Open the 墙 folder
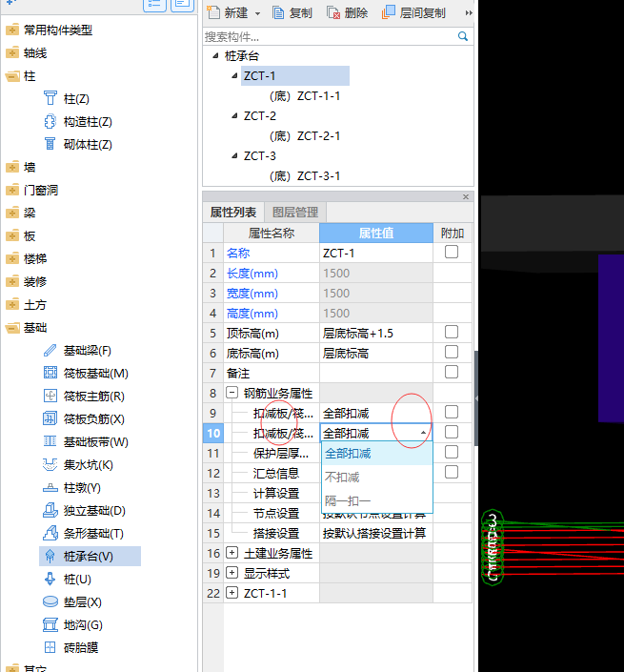 12,167
